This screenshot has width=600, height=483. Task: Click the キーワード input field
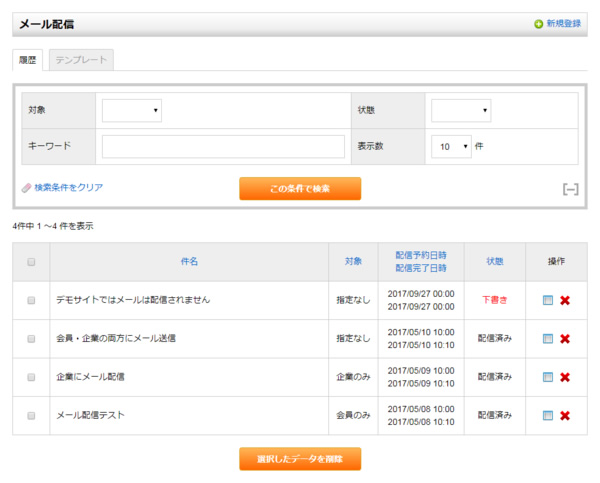click(223, 147)
